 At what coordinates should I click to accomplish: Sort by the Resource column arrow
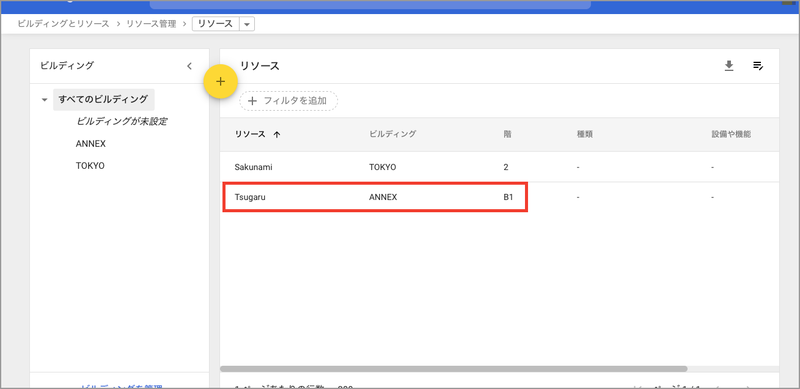(x=277, y=135)
